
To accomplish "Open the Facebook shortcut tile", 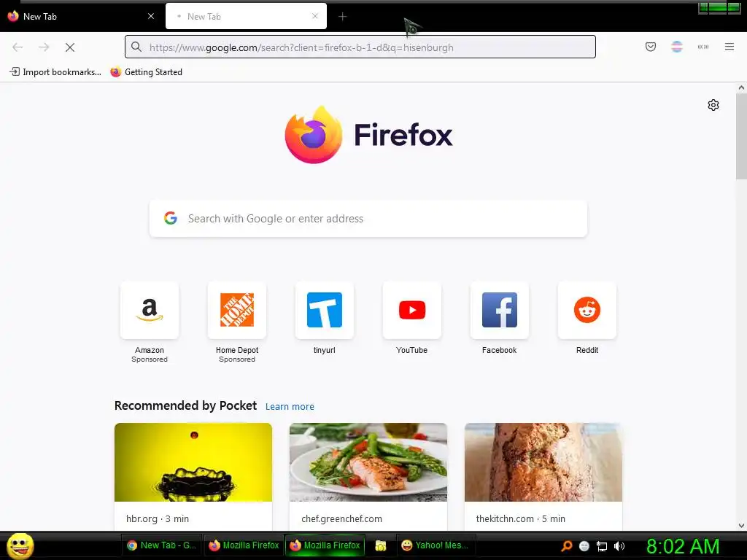I will 499,310.
